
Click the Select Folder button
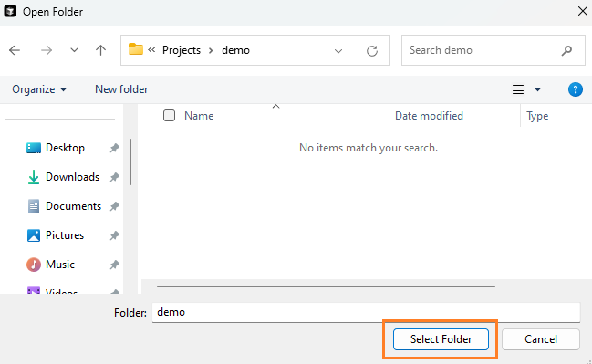[x=441, y=339]
